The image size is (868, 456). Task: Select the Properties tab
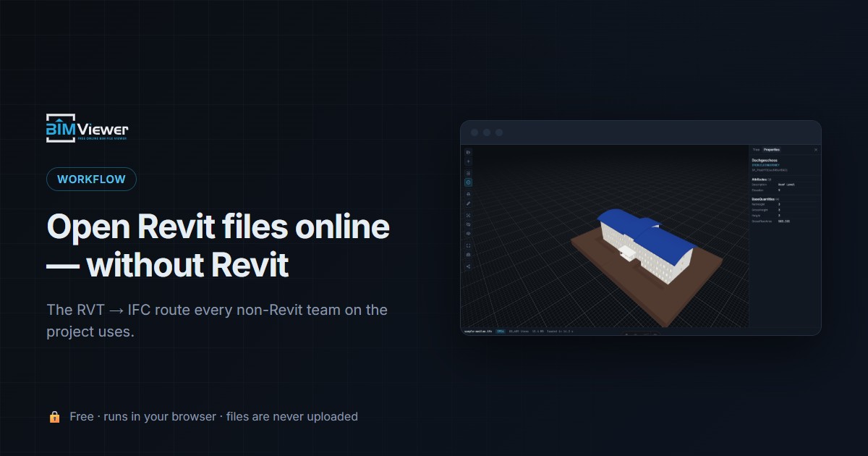click(772, 150)
